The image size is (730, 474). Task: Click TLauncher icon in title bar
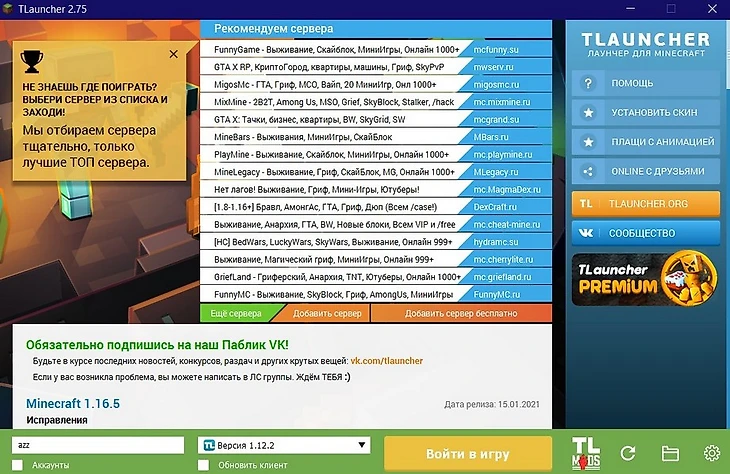coord(7,8)
